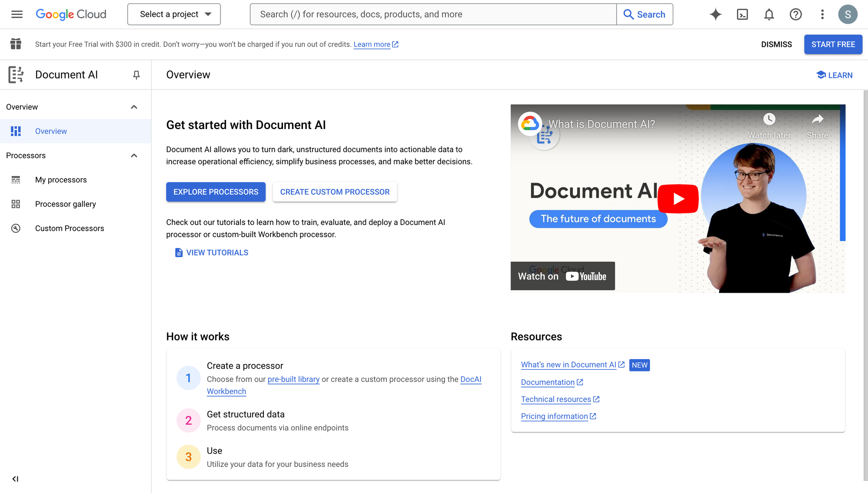Image resolution: width=868 pixels, height=493 pixels.
Task: Open the account avatar labeled S
Action: tap(848, 14)
